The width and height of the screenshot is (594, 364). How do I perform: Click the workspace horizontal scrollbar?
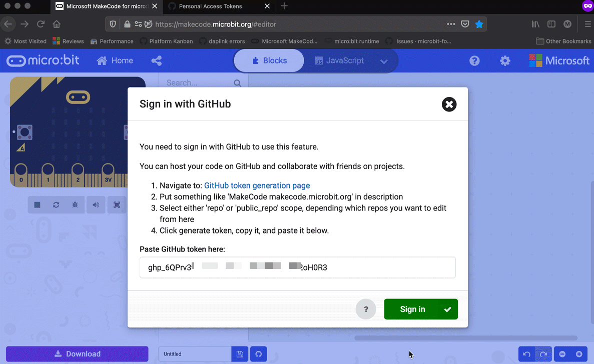pos(466,338)
